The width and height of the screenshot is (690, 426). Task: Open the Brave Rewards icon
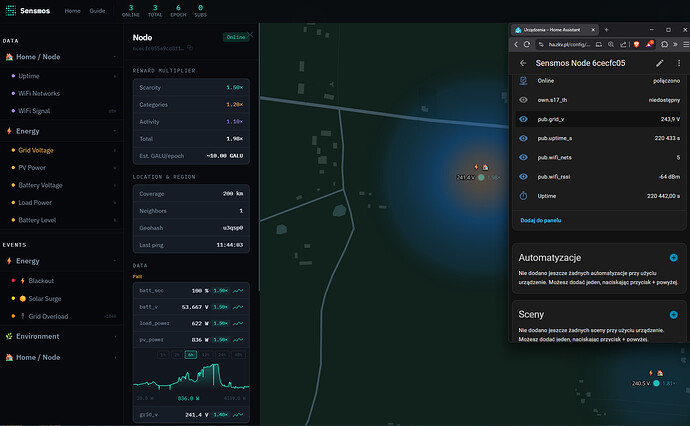click(x=650, y=44)
